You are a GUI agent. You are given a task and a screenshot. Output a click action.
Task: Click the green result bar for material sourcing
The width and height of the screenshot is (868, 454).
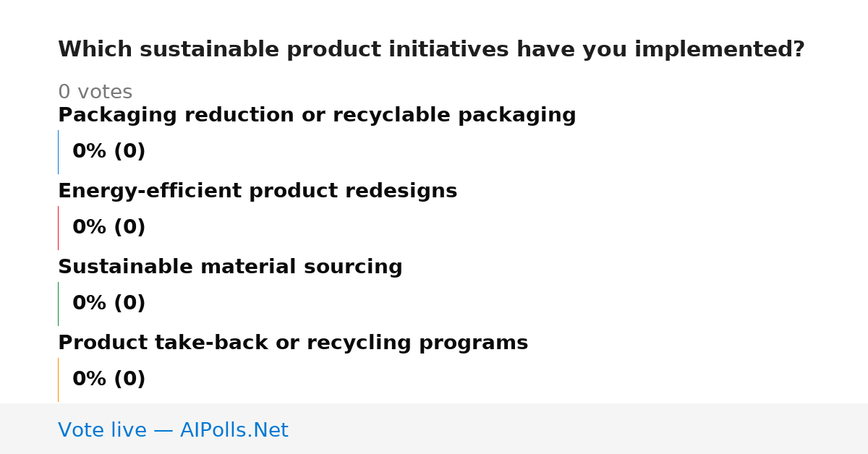pos(58,304)
